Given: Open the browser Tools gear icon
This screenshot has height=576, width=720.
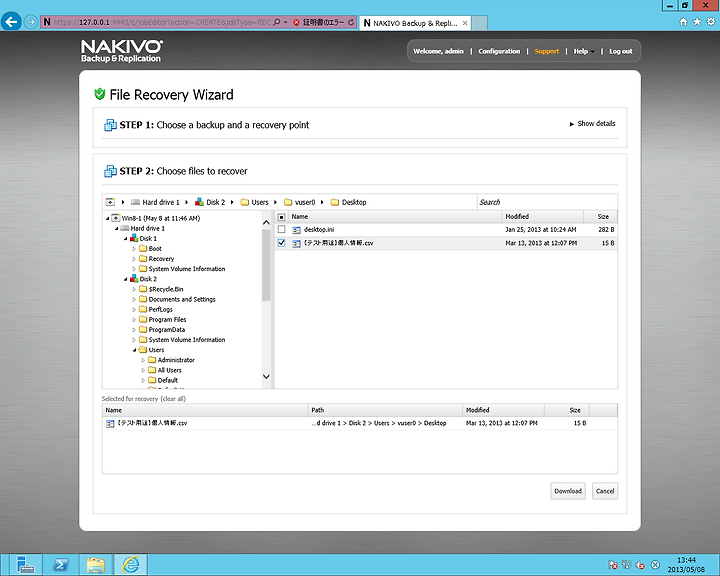Looking at the screenshot, I should (711, 22).
